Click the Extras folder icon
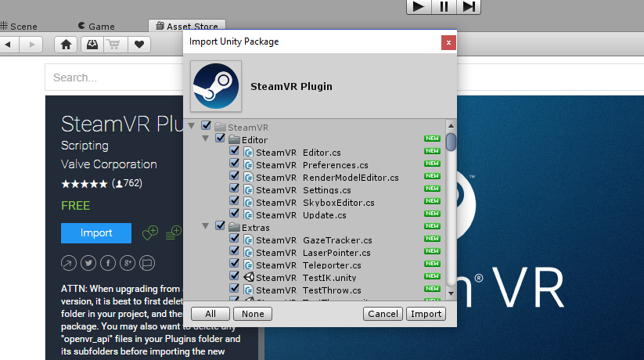644x360 pixels. pyautogui.click(x=235, y=227)
